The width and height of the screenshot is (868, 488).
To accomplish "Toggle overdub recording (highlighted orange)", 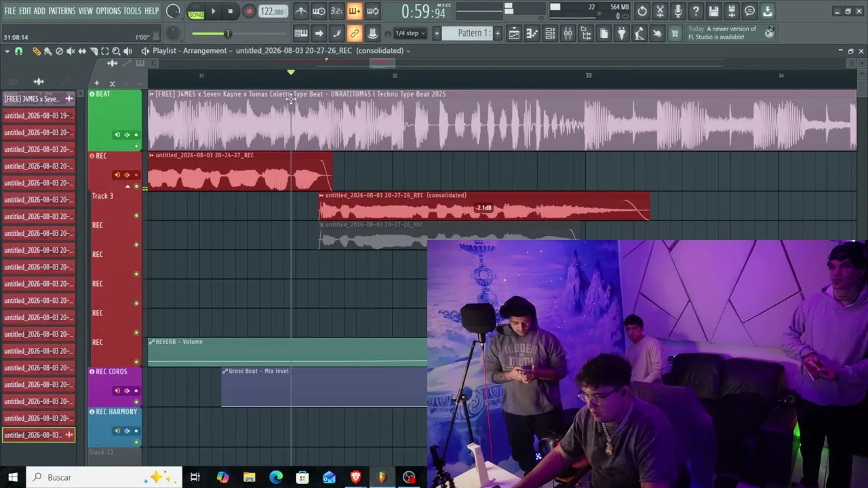I will click(354, 11).
